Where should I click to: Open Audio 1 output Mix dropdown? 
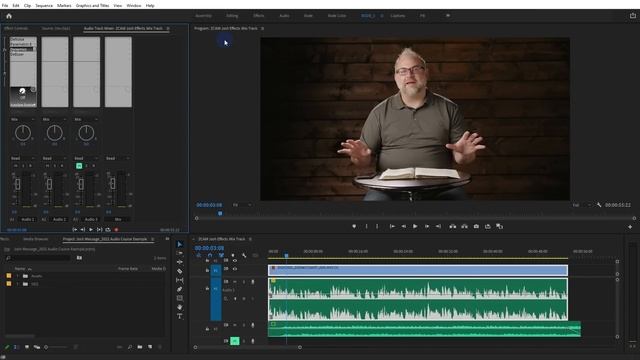[x=23, y=119]
